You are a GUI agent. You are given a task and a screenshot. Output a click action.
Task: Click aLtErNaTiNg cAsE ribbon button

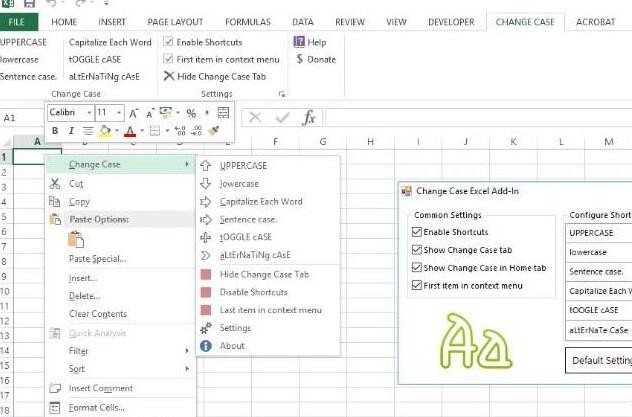[104, 76]
